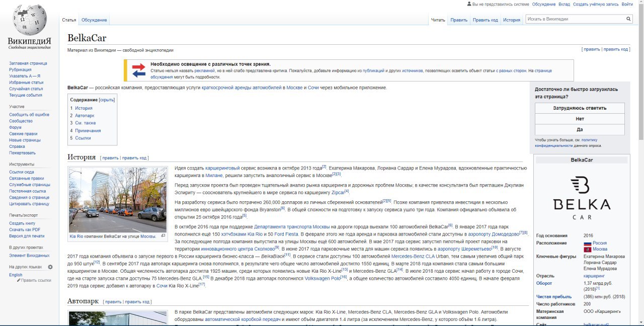Jump to Примечания in contents list

(88, 130)
